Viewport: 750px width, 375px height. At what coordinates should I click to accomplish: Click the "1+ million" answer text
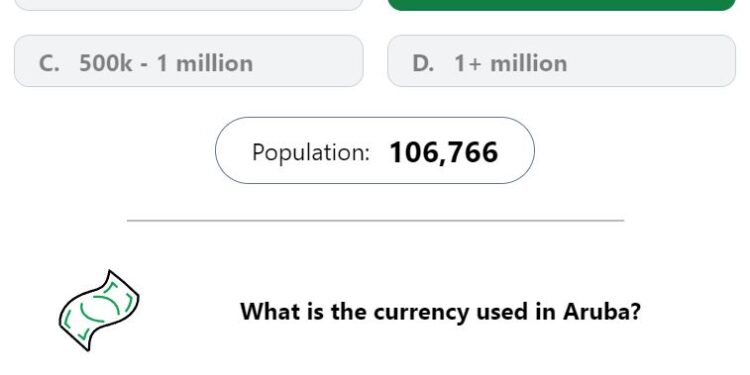pos(511,63)
